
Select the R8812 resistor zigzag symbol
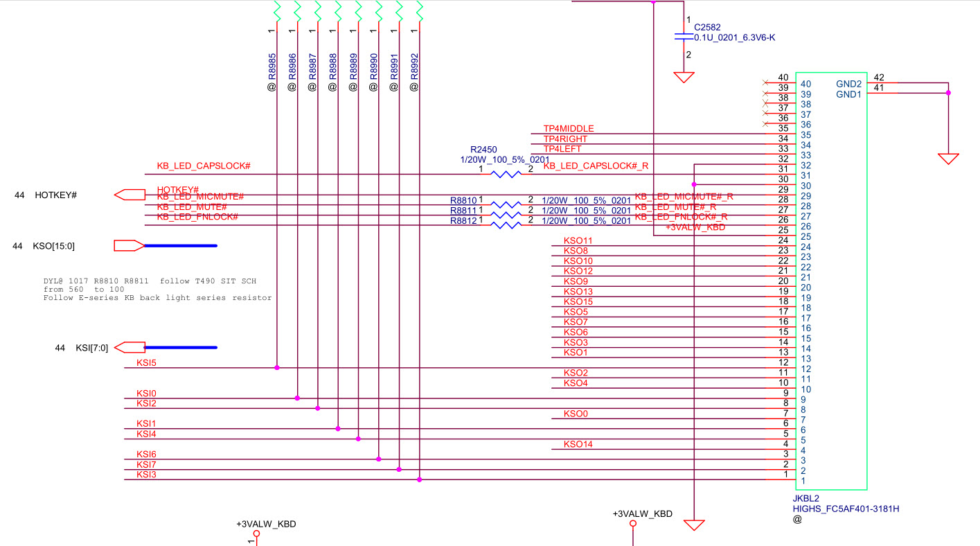tap(506, 225)
